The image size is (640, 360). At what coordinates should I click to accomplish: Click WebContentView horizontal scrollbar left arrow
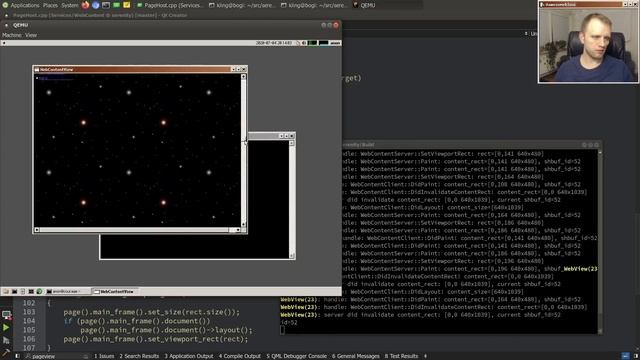click(x=37, y=230)
